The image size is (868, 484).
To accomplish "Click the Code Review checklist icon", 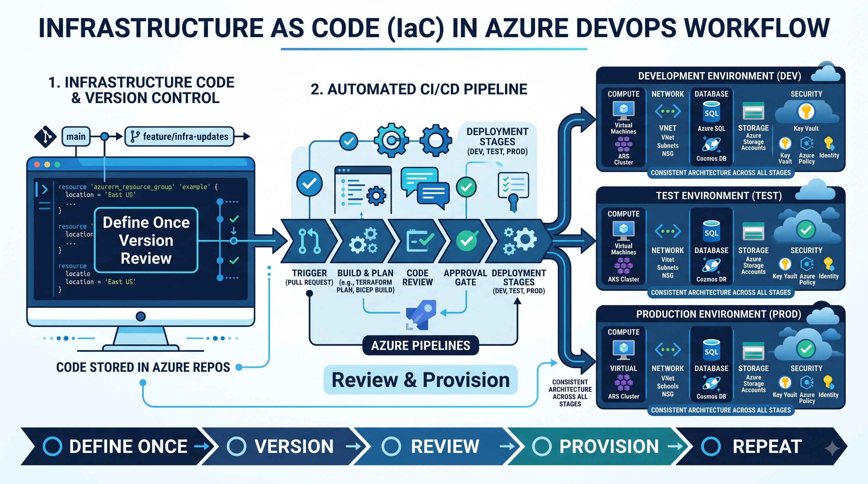I will 420,240.
